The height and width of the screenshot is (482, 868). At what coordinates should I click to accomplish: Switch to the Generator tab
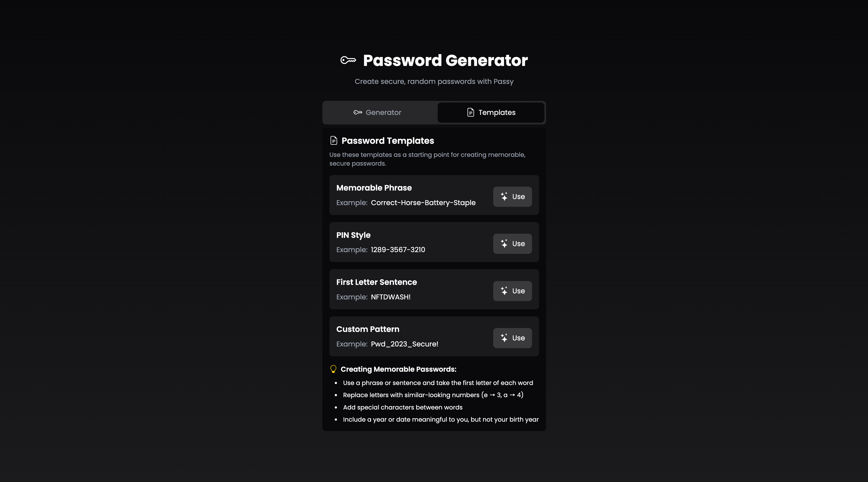pos(377,112)
